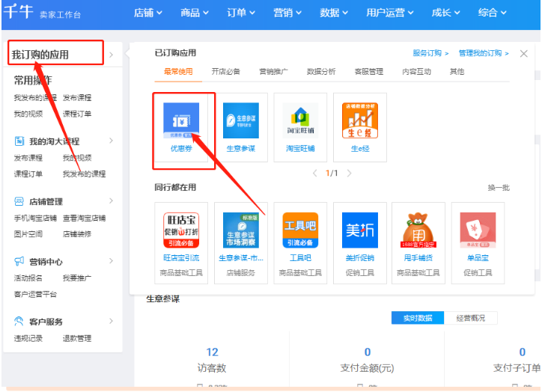The height and width of the screenshot is (392, 548).
Task: Expand the 我的淘大课程 chevron
Action: (x=111, y=141)
